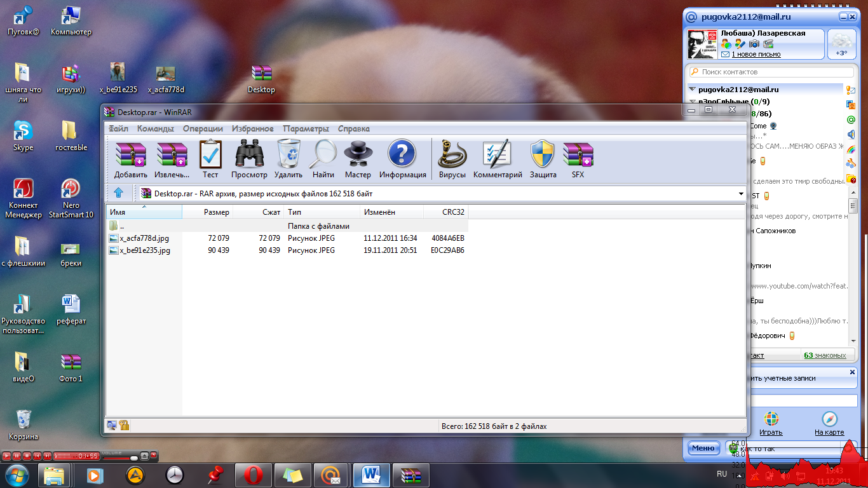
Task: Select the parent folder '..' row
Action: click(x=288, y=226)
